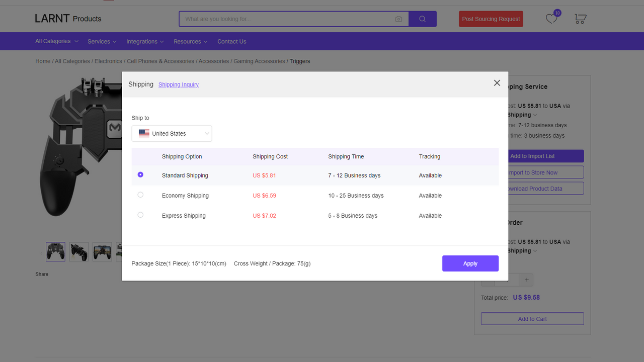The width and height of the screenshot is (644, 362).
Task: Expand the All Categories menu
Action: pyautogui.click(x=56, y=41)
